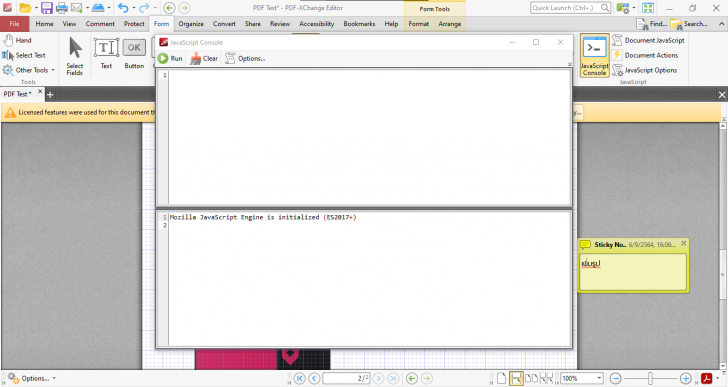Clear the JavaScript Console output

point(204,58)
